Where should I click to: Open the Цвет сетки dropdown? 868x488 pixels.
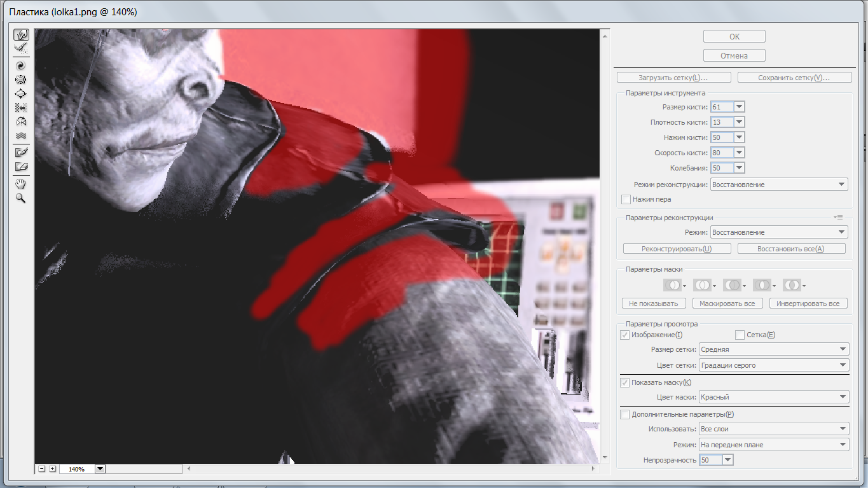point(774,365)
